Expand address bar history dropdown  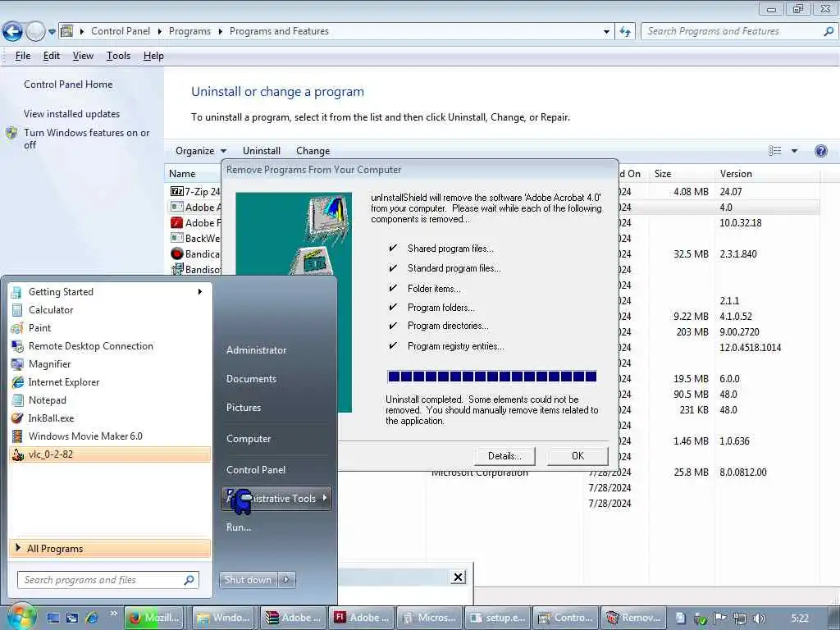606,32
